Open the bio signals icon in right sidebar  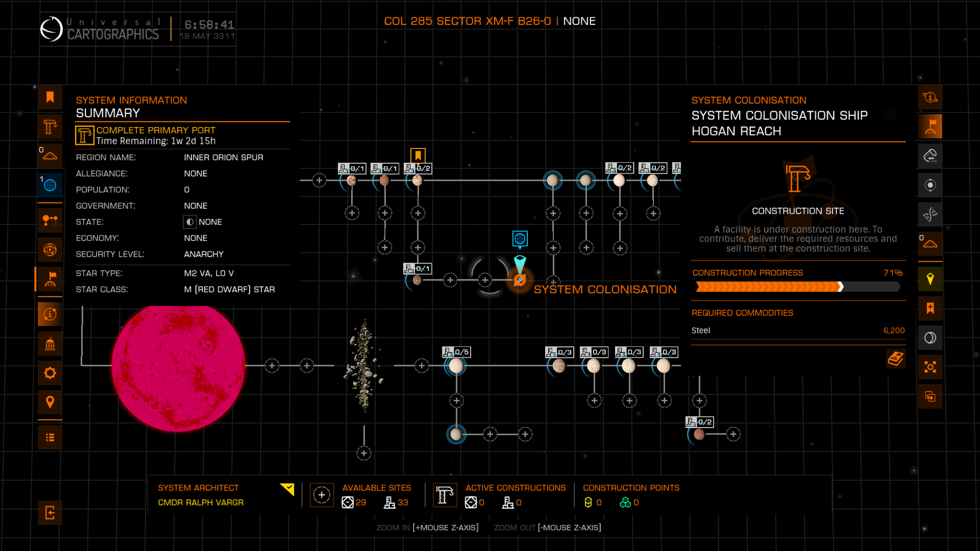pyautogui.click(x=930, y=214)
